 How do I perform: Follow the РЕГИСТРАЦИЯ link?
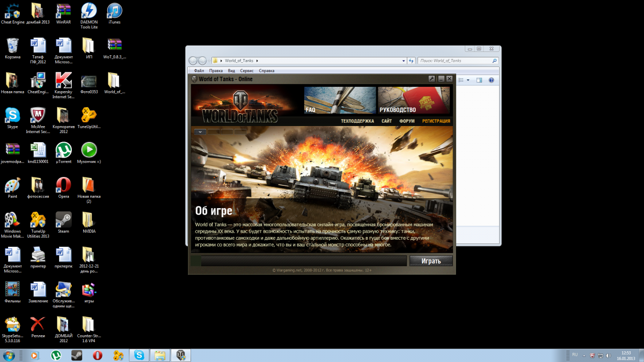click(x=436, y=121)
